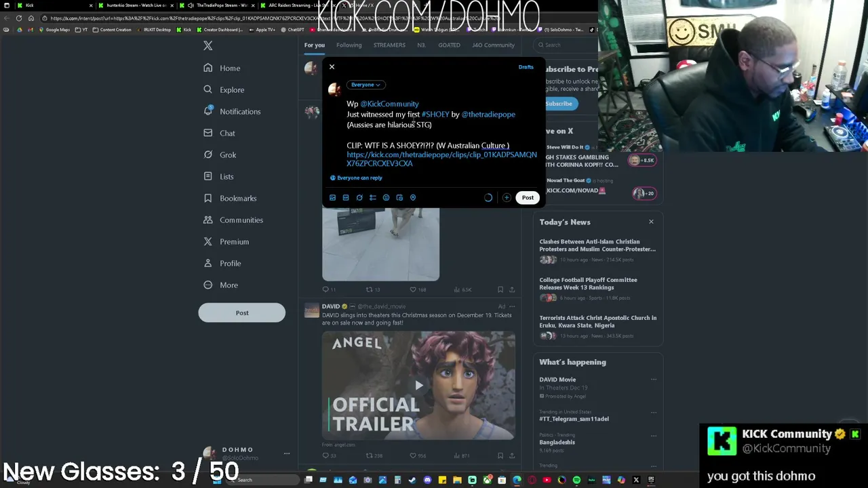This screenshot has width=868, height=488.
Task: Change the Everyone can reply setting
Action: (x=356, y=178)
